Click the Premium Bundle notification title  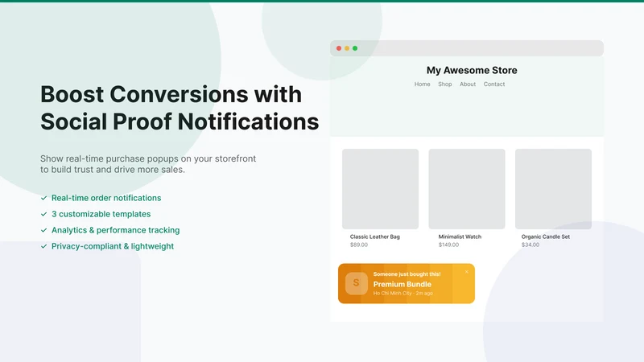pyautogui.click(x=402, y=284)
